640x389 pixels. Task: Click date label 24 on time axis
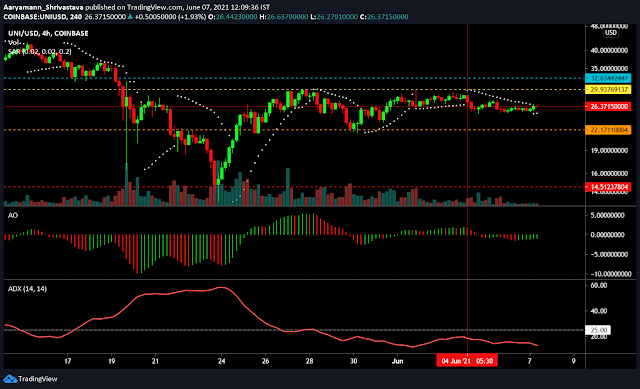(221, 361)
